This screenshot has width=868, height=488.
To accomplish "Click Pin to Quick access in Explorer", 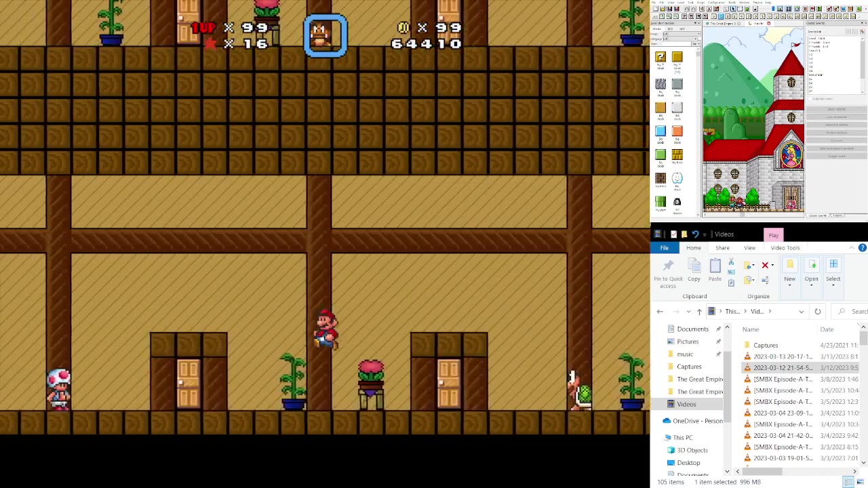I will click(x=668, y=273).
